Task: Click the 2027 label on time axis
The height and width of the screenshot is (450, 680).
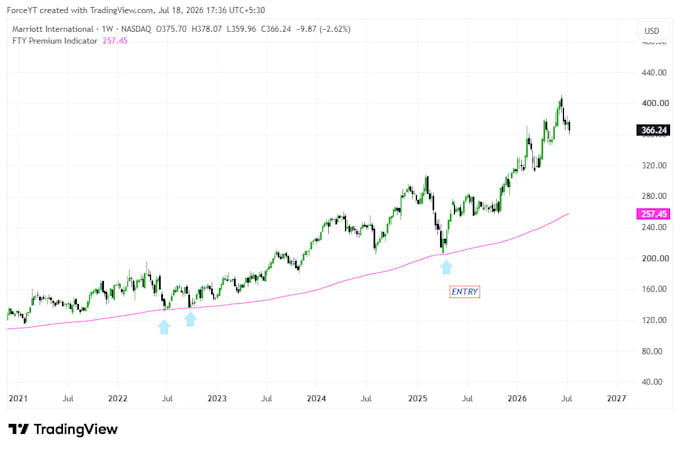Action: 616,398
